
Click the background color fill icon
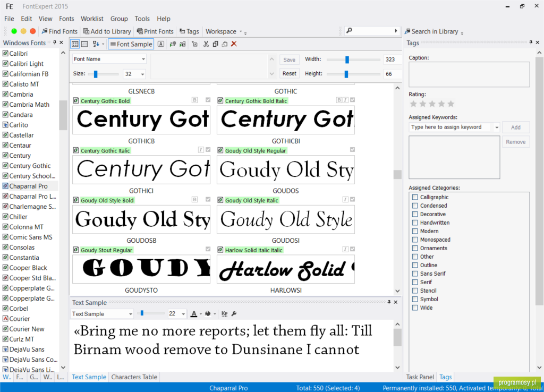click(x=208, y=314)
